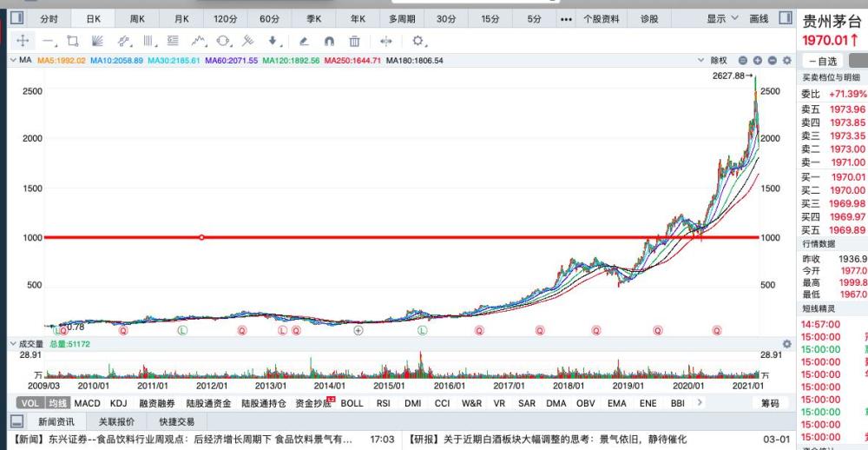Switch to 月K monthly chart tab
The image size is (868, 450).
point(181,19)
